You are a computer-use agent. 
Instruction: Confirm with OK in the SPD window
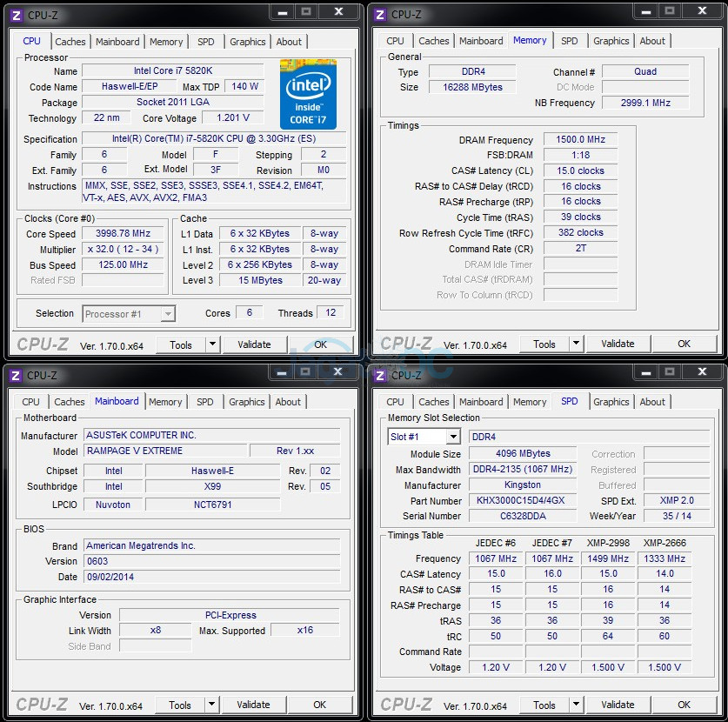click(x=684, y=705)
